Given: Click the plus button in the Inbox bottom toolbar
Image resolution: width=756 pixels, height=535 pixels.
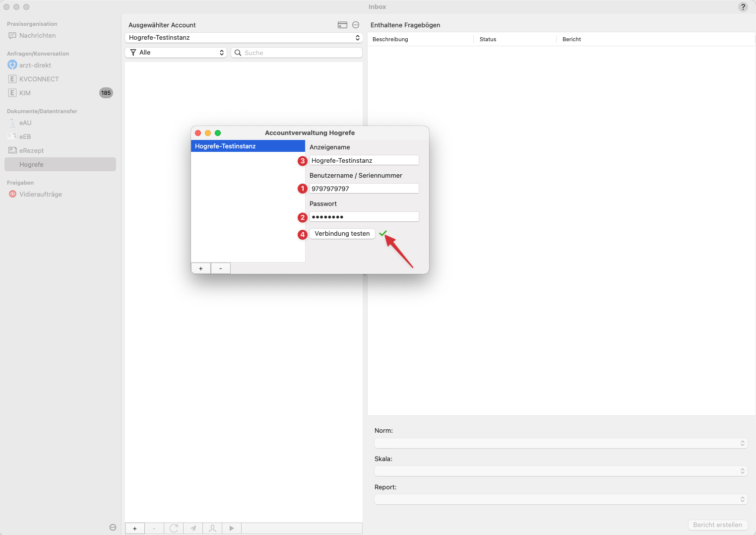Looking at the screenshot, I should coord(135,529).
